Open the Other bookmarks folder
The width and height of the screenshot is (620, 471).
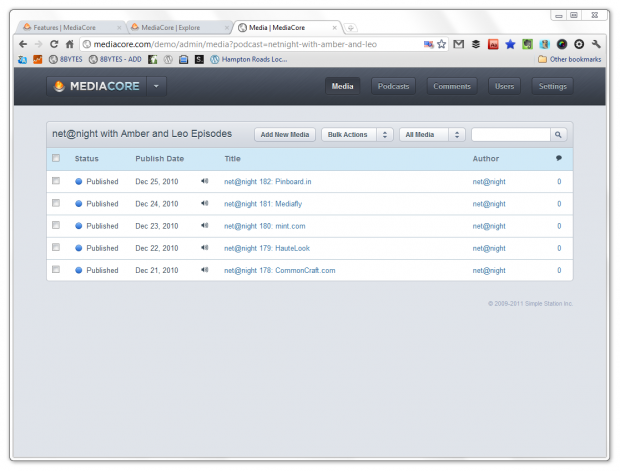[570, 59]
